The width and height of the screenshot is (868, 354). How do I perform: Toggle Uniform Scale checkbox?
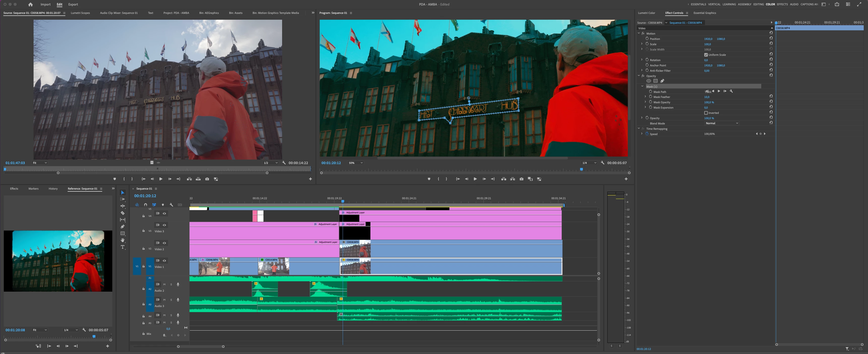706,55
